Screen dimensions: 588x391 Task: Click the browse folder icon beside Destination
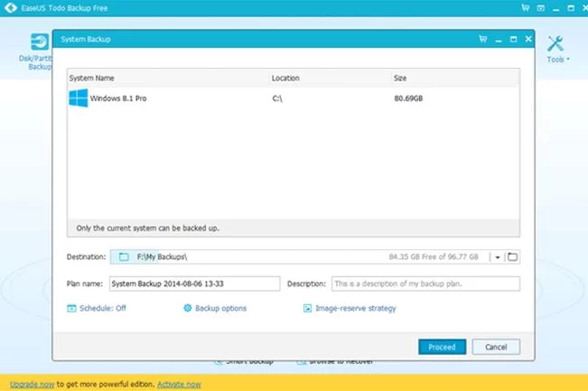click(x=512, y=257)
